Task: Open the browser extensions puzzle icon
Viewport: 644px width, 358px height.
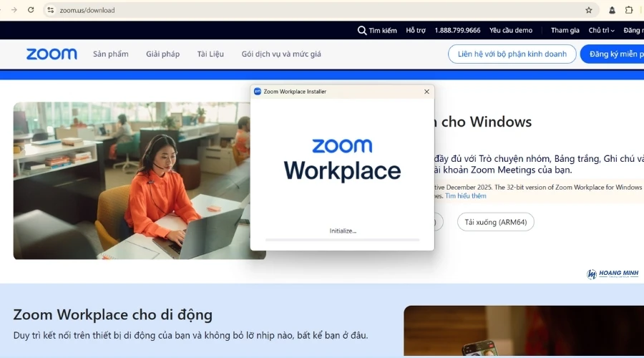Action: coord(629,10)
